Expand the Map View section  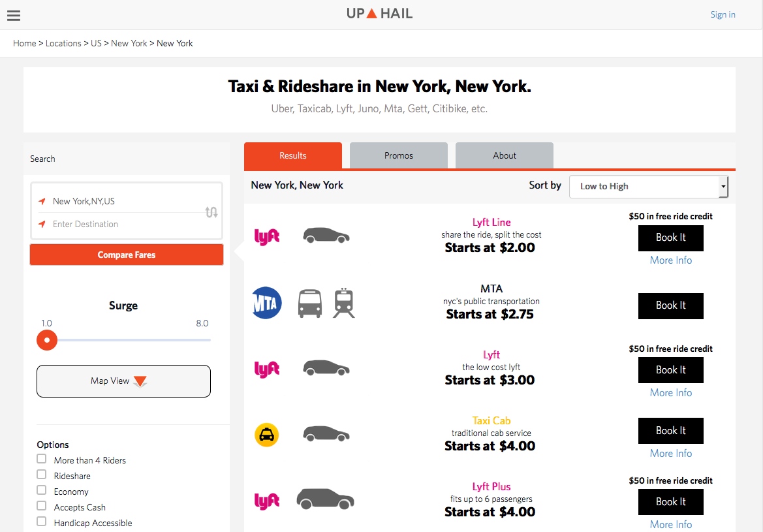[x=123, y=381]
